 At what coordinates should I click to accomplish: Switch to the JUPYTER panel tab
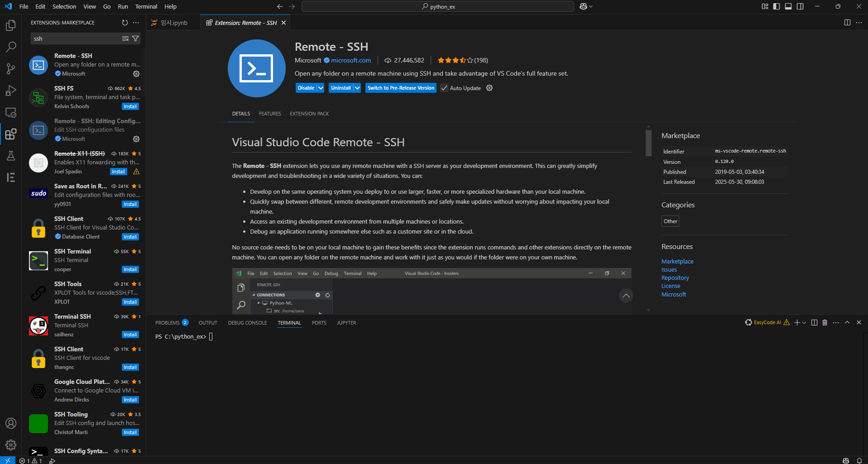coord(346,323)
